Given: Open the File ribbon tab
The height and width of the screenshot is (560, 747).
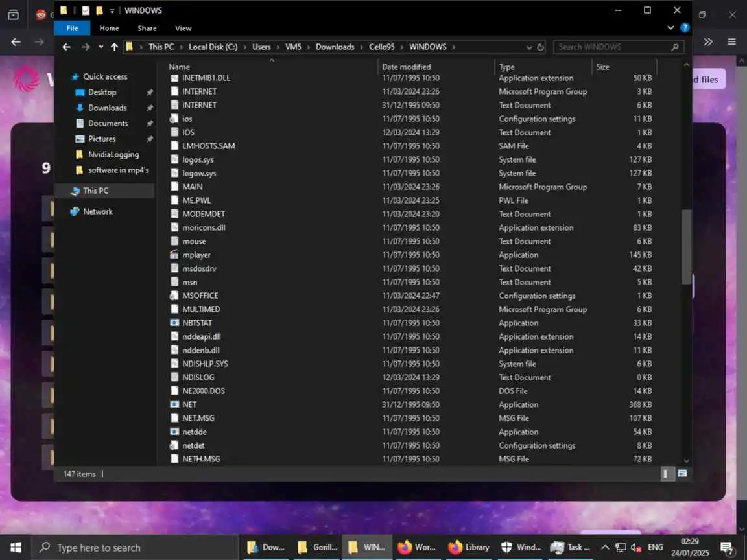Looking at the screenshot, I should tap(72, 28).
